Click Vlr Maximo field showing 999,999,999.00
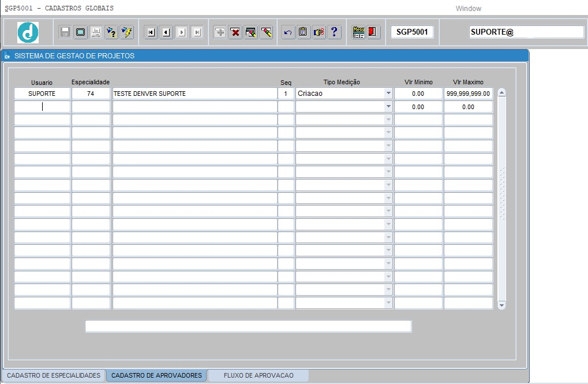This screenshot has width=588, height=384. point(468,94)
